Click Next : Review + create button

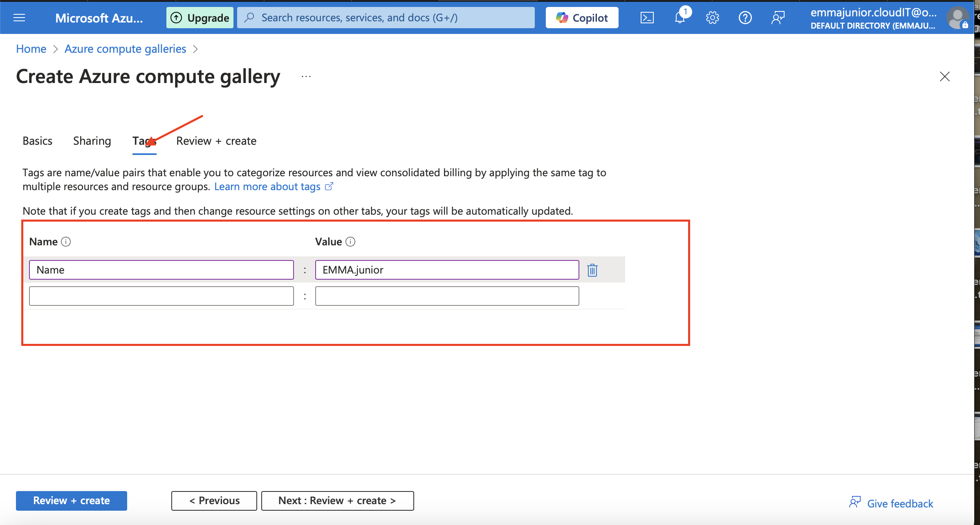coord(337,500)
